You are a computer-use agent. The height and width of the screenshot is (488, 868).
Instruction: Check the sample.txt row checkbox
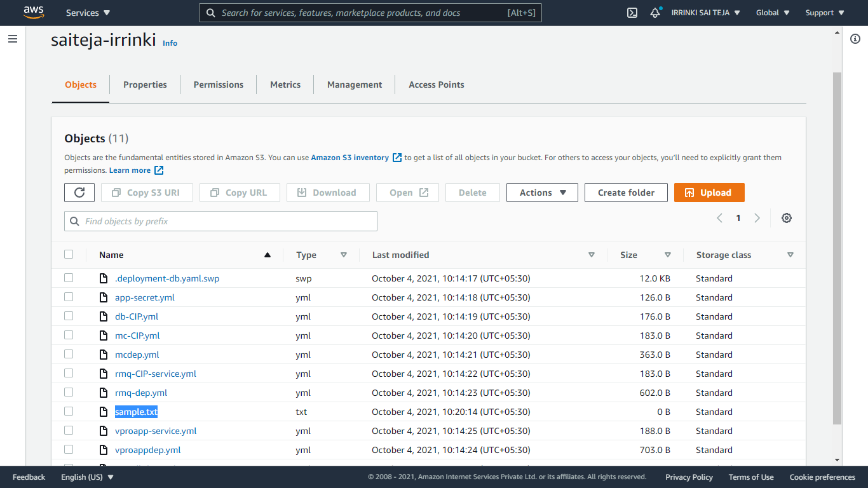point(69,411)
